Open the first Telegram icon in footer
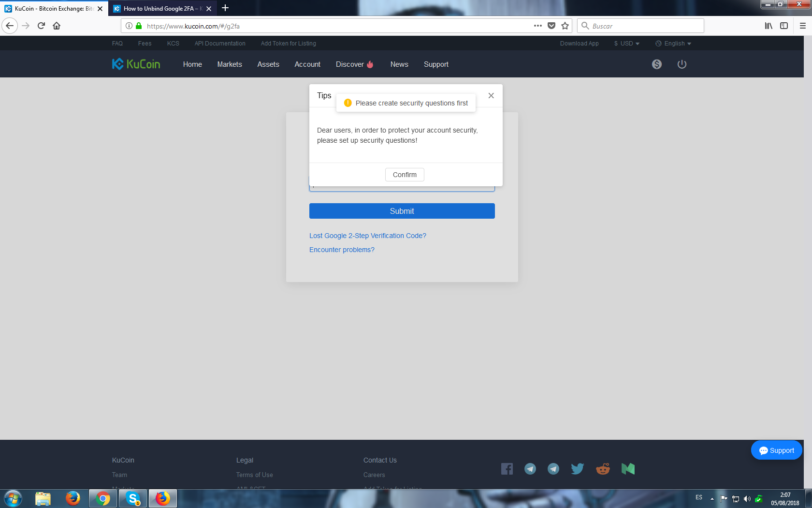 pyautogui.click(x=530, y=469)
